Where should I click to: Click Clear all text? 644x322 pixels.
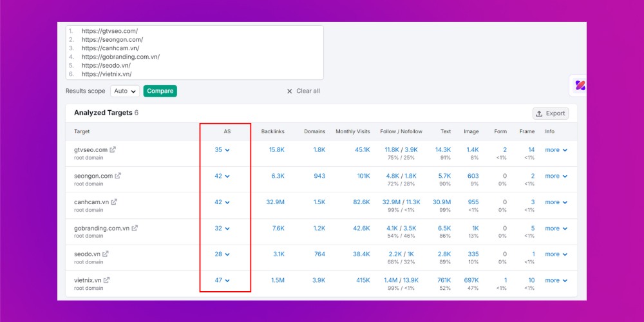click(308, 91)
